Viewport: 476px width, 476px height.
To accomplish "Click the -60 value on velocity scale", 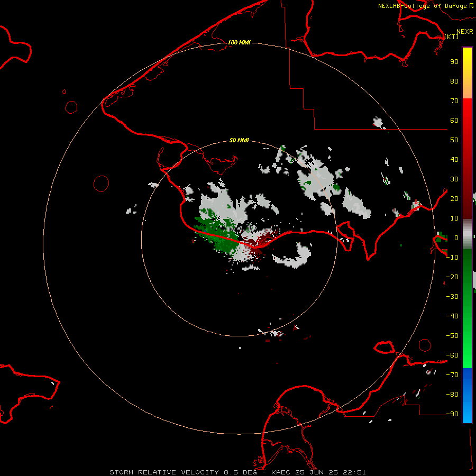I will point(452,355).
